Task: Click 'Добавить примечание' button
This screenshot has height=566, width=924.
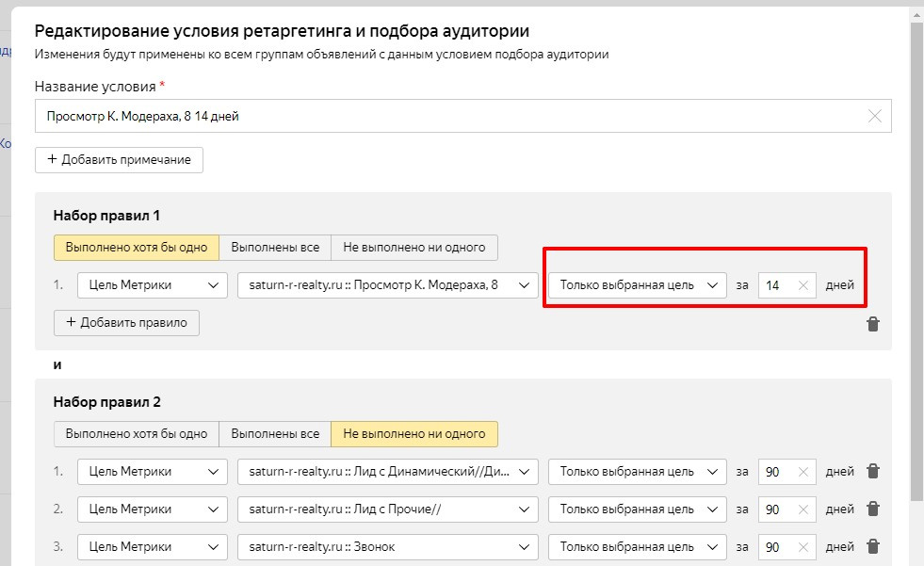Action: pyautogui.click(x=119, y=159)
